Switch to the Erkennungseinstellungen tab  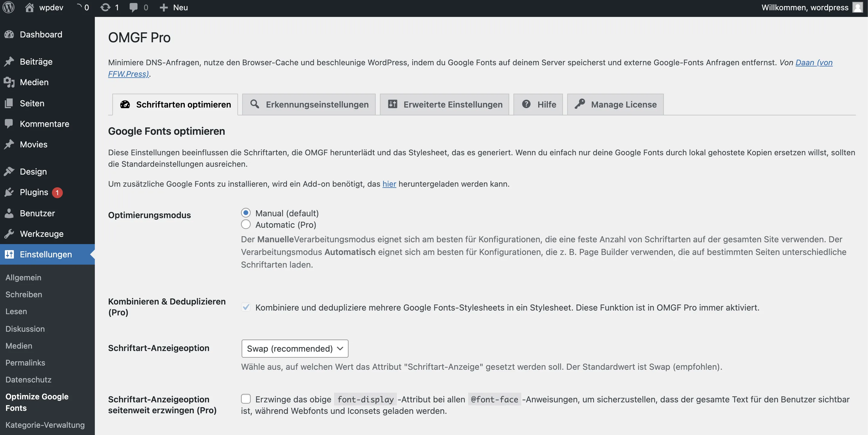(309, 105)
